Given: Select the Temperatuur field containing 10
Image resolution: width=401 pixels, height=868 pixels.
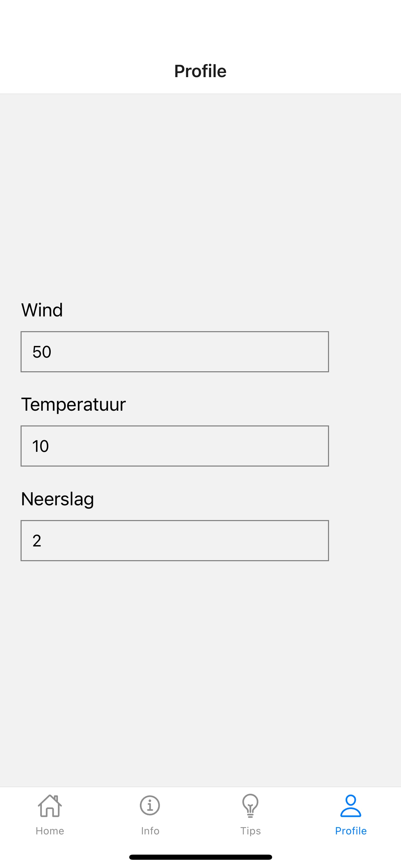Looking at the screenshot, I should 175,446.
